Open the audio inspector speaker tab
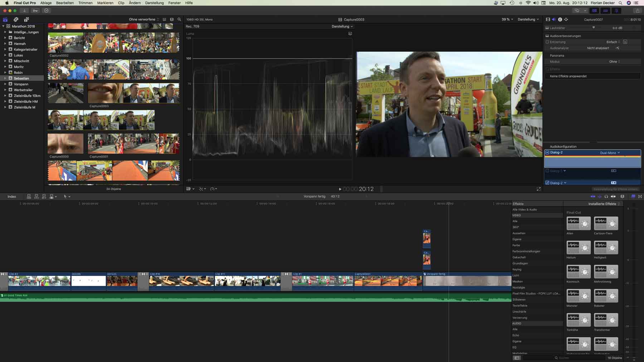The width and height of the screenshot is (644, 362). coord(554,19)
